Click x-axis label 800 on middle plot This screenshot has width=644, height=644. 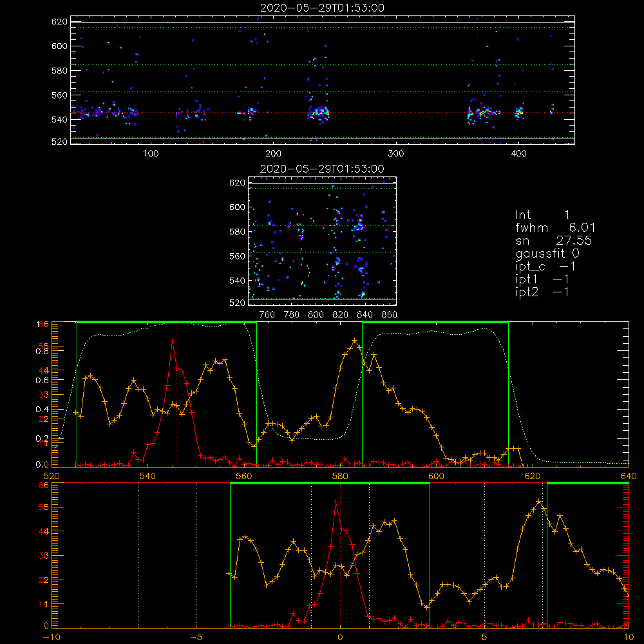(316, 315)
